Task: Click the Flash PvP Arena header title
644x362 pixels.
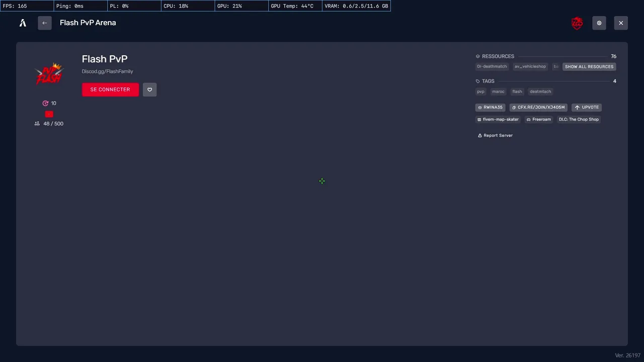Action: point(88,23)
